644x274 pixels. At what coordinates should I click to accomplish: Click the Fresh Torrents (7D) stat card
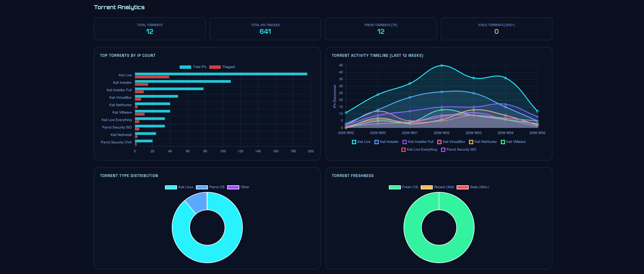[381, 29]
